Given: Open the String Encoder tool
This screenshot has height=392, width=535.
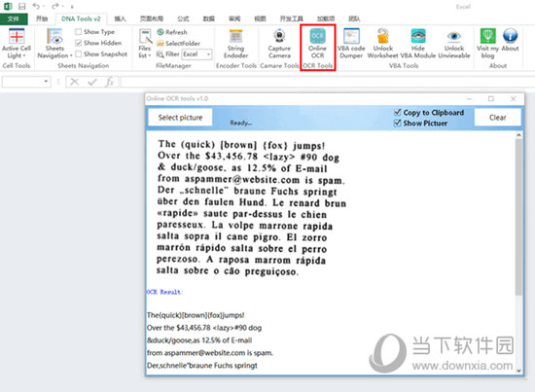Looking at the screenshot, I should coord(235,44).
